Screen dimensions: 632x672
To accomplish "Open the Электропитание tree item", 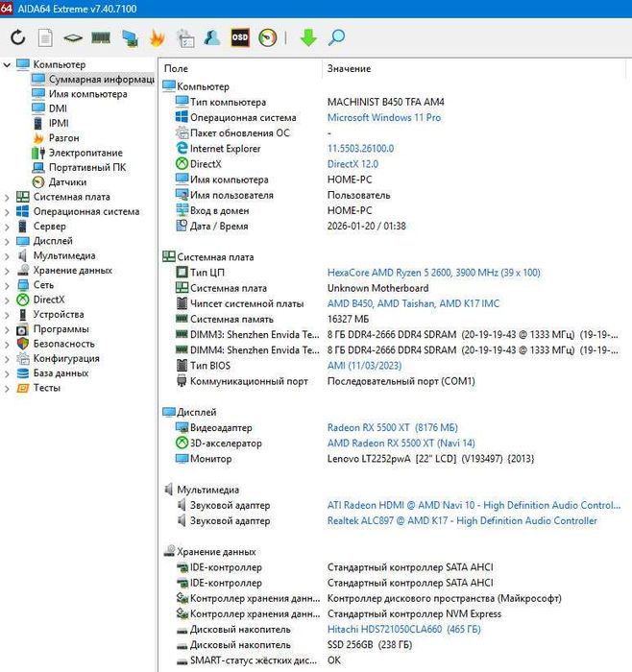I will 85,153.
